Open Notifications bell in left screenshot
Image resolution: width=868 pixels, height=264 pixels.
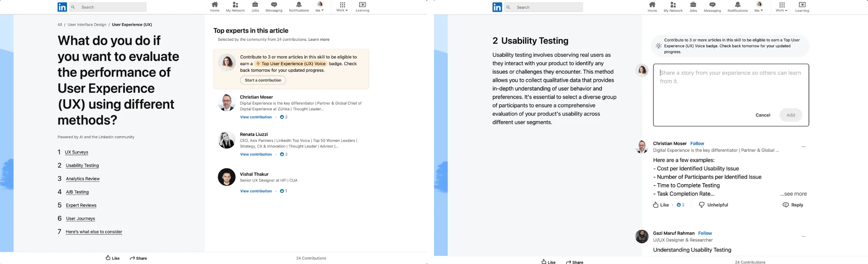(x=299, y=7)
